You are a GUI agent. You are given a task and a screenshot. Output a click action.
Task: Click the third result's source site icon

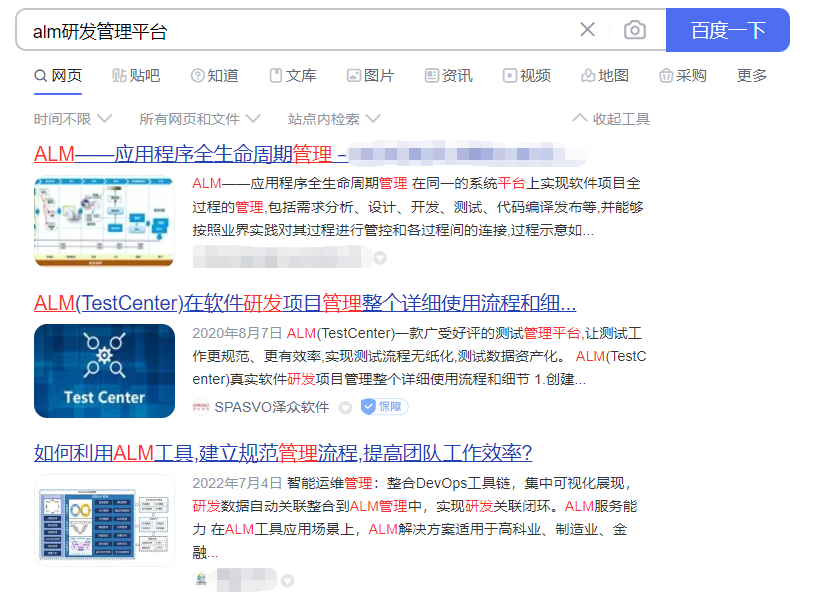(x=201, y=580)
